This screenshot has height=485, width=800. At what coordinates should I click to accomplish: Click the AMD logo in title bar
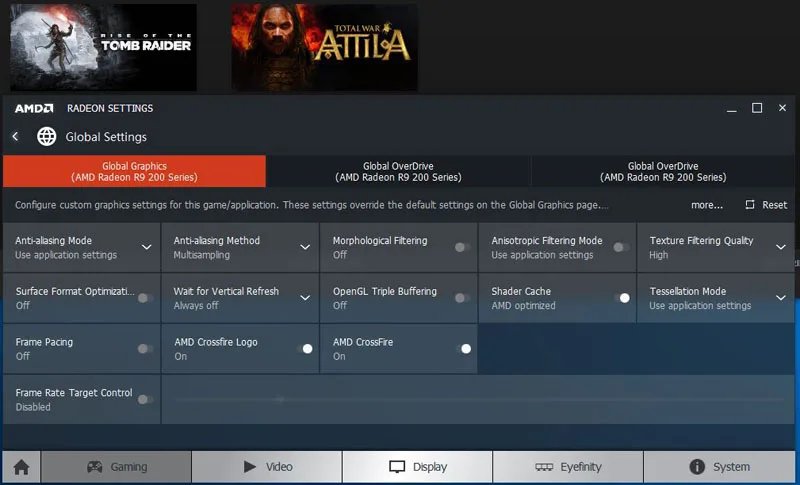pos(34,108)
